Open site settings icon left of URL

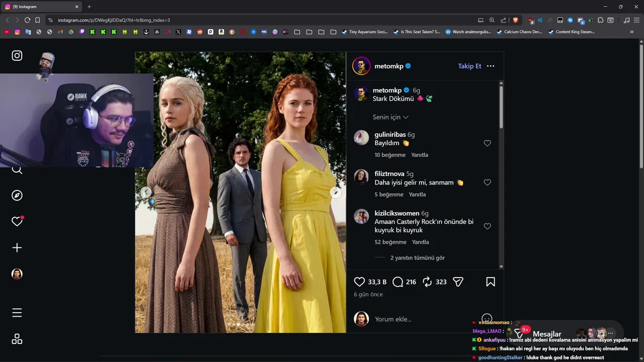pyautogui.click(x=50, y=20)
